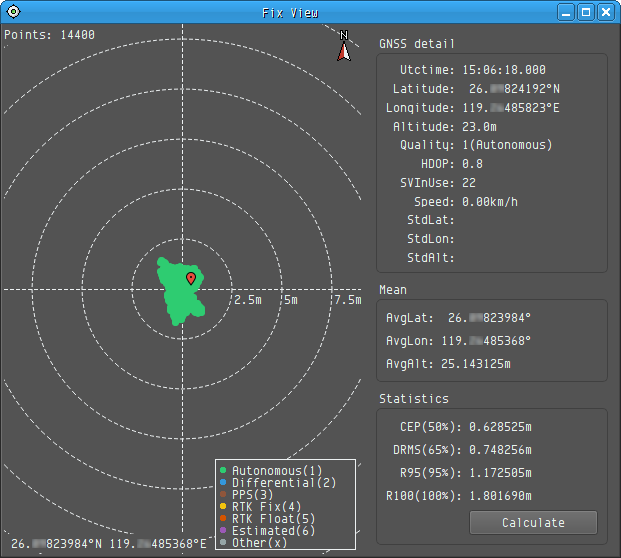Click the Utctime value 15:06:18.000
The image size is (621, 558).
click(504, 70)
